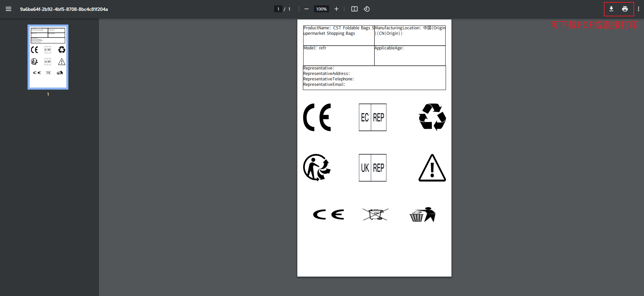Select the page 1 thumbnail
Viewport: 644px width, 296px height.
[48, 57]
